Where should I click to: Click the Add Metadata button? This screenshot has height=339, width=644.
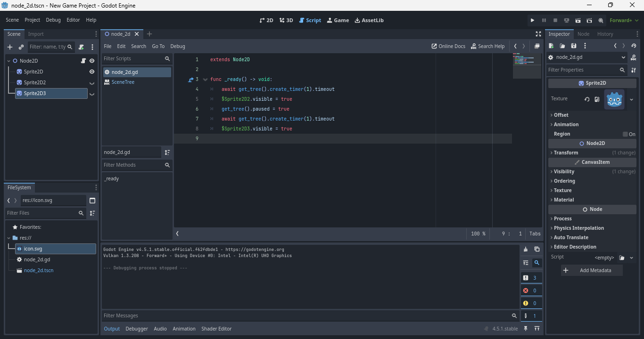click(592, 270)
